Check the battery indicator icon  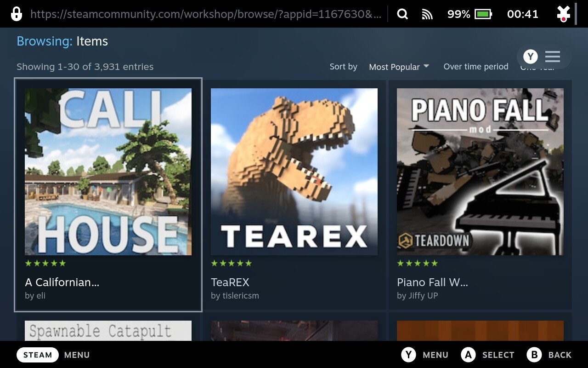coord(483,14)
